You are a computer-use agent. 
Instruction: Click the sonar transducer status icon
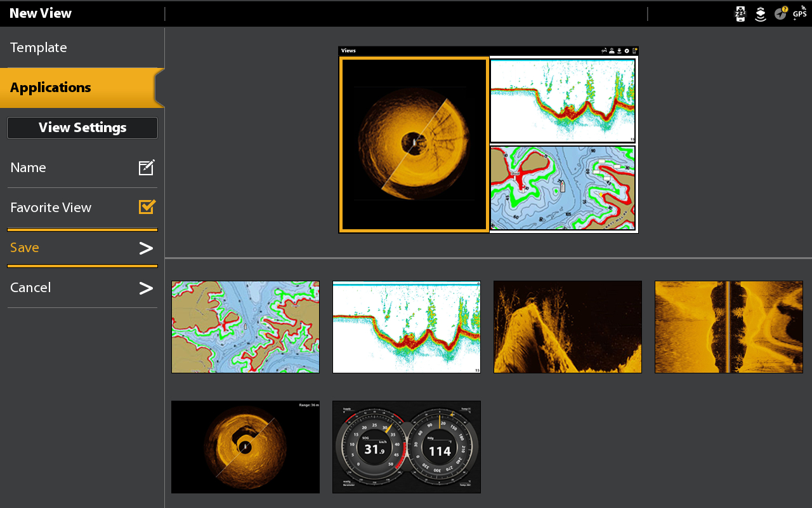pos(761,14)
